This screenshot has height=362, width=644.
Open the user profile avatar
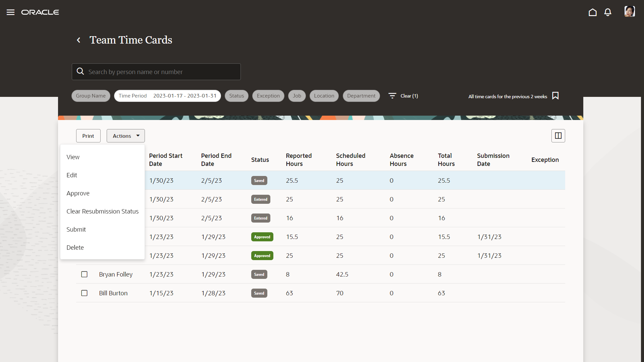[629, 12]
